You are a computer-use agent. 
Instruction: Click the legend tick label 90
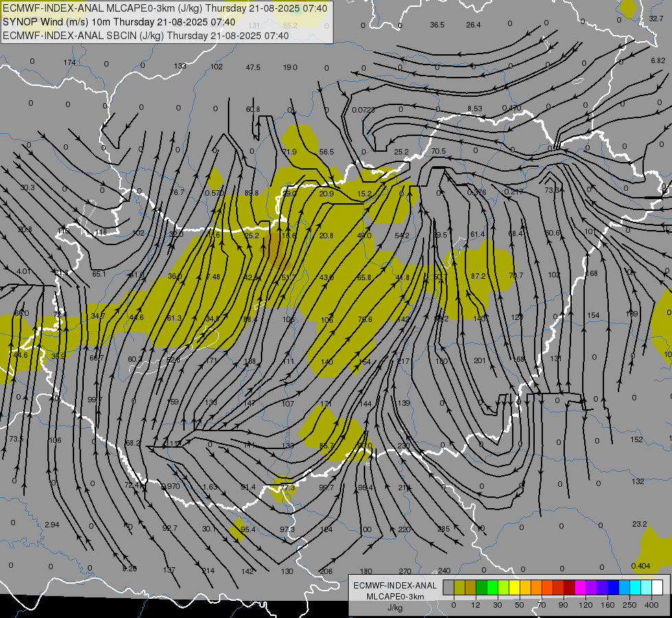point(563,605)
